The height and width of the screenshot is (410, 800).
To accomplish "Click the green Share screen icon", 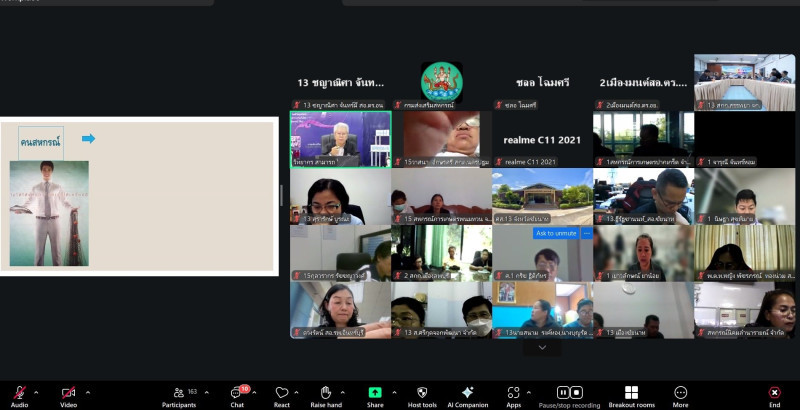I will (x=375, y=393).
